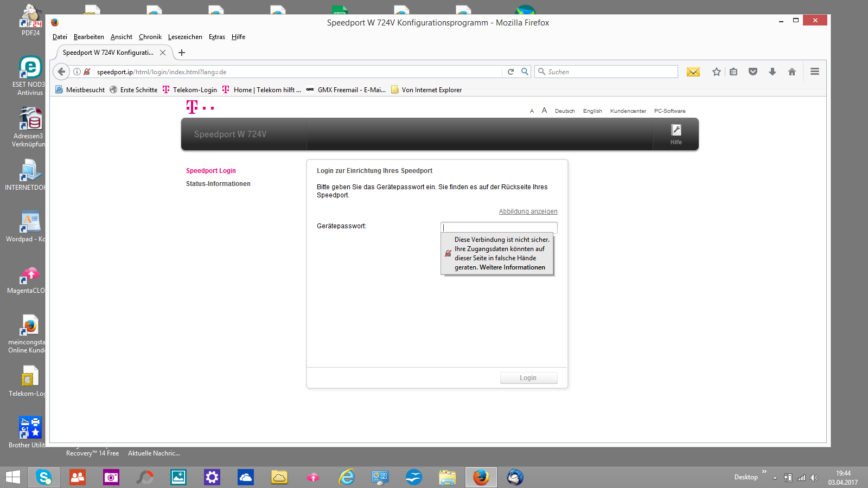868x488 pixels.
Task: Switch page language to Deutsch
Action: click(x=565, y=111)
